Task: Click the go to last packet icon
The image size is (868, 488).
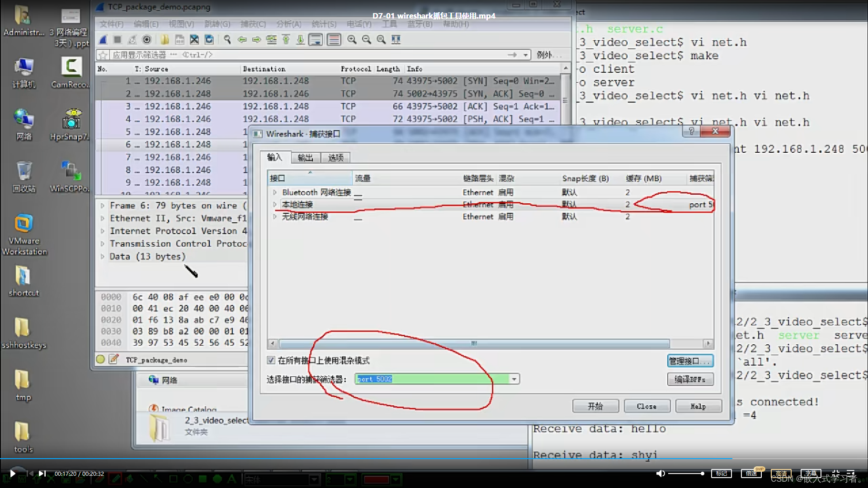Action: [x=300, y=40]
